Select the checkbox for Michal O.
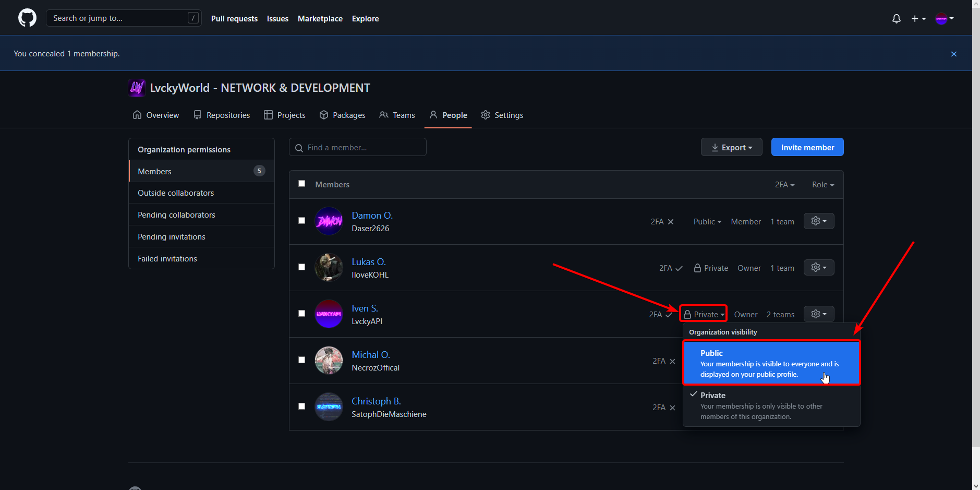 pyautogui.click(x=301, y=360)
